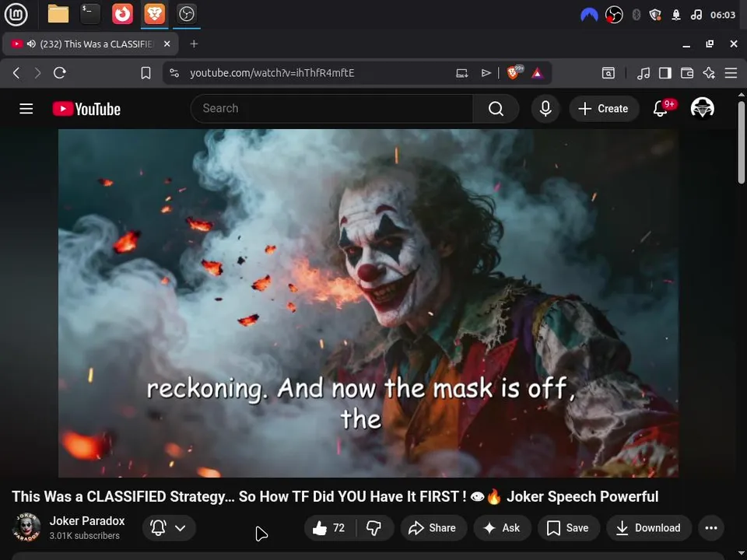
Task: Mute the tab using the speaker icon
Action: (31, 44)
